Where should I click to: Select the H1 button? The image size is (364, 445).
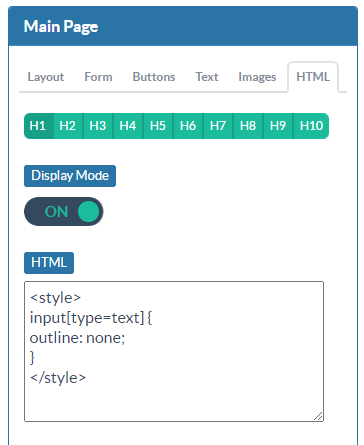coord(39,126)
